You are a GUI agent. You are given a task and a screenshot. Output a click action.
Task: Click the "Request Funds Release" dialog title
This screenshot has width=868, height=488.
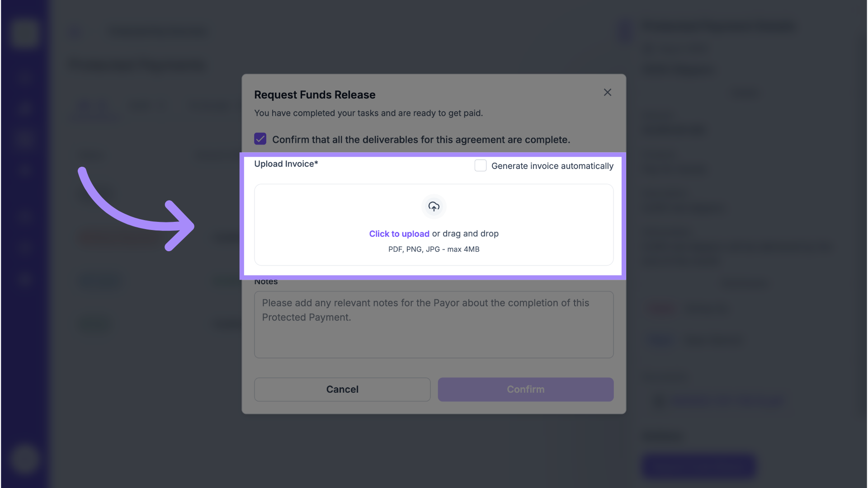[x=315, y=95]
